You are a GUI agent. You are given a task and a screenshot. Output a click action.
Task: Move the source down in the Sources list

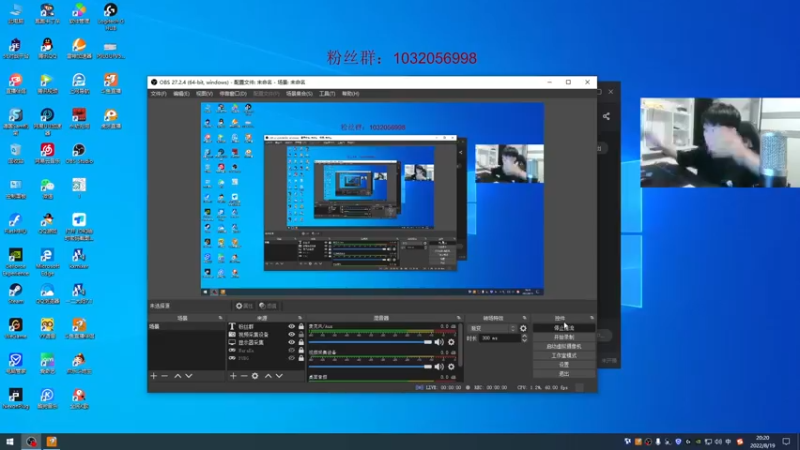point(279,376)
